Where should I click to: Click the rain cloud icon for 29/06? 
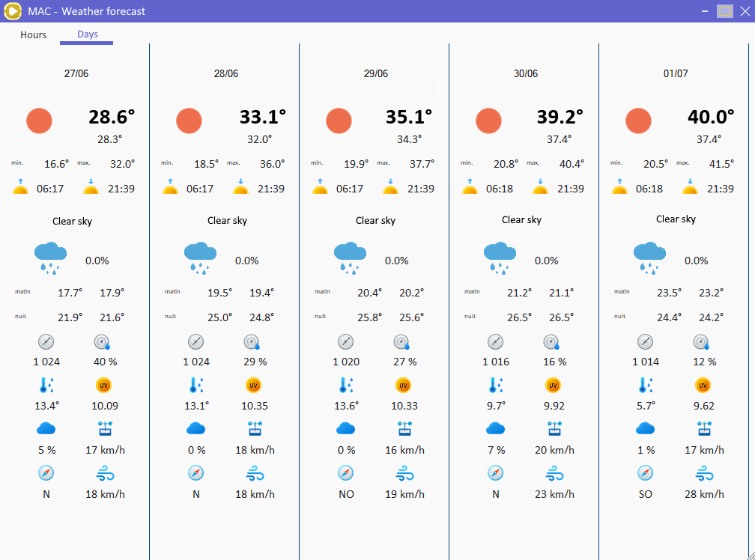[350, 258]
